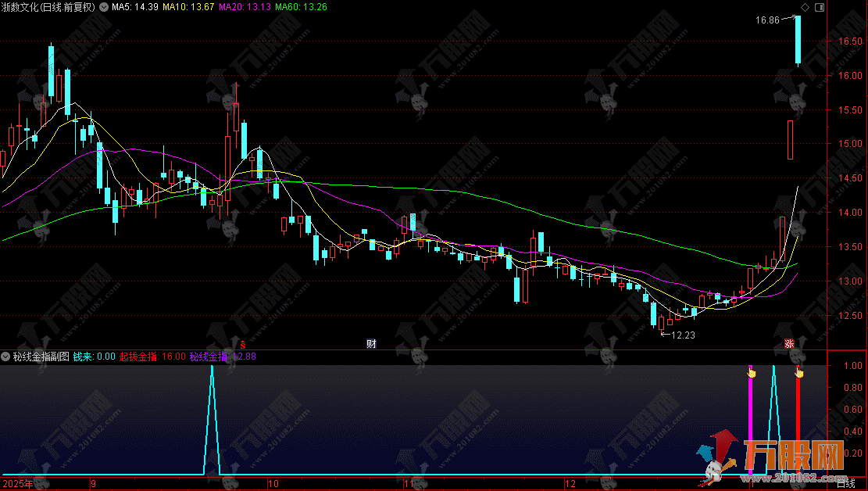
Task: Click the rightmost pointing-hand signal icon
Action: pos(799,372)
